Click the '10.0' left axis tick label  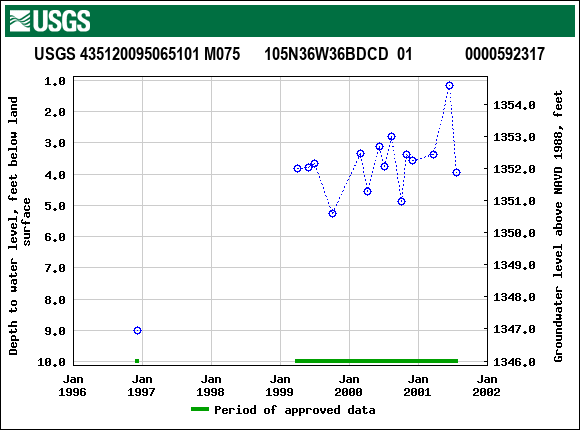pyautogui.click(x=51, y=362)
